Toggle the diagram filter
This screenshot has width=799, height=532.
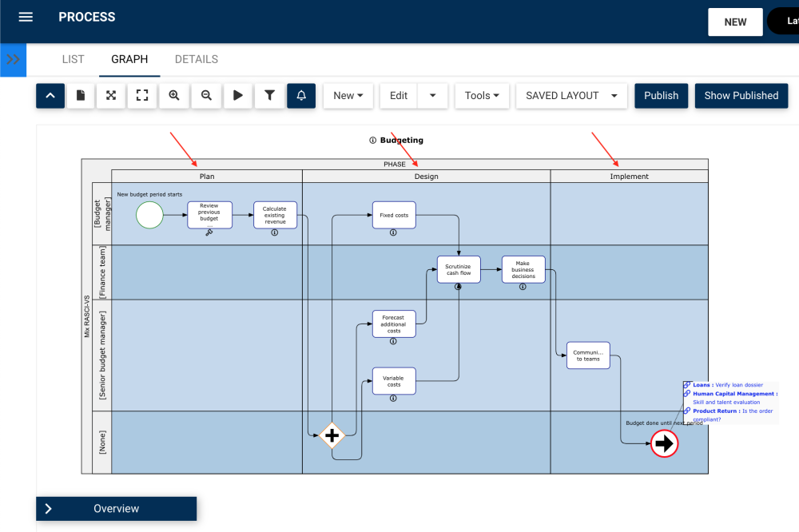coord(269,95)
